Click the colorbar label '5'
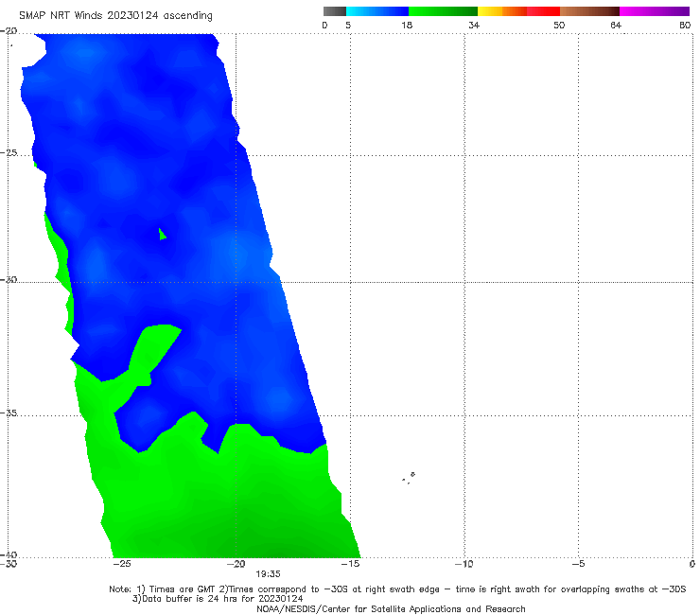Image resolution: width=700 pixels, height=615 pixels. click(348, 25)
